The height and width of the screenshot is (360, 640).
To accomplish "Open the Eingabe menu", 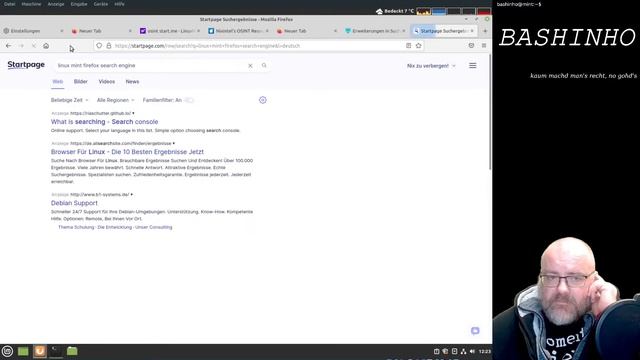I will [79, 4].
